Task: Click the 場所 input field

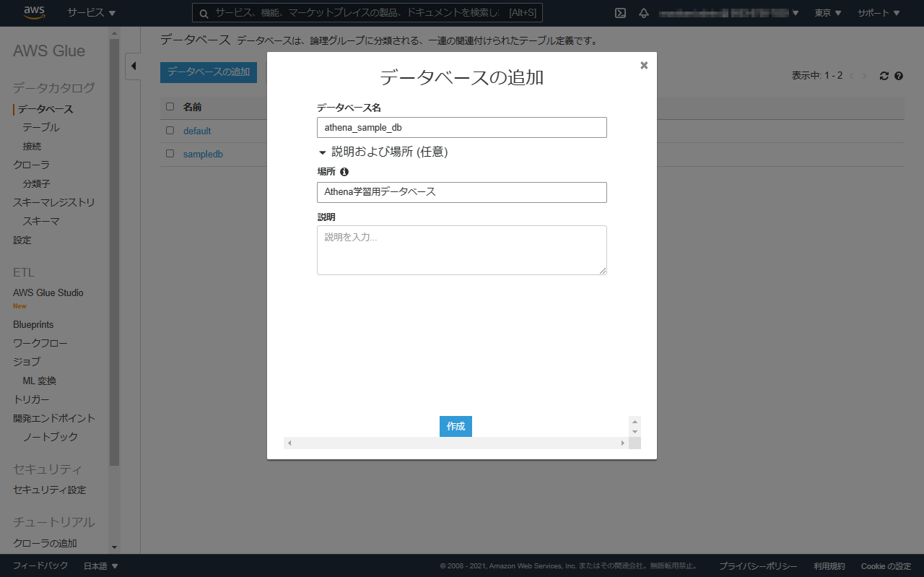Action: click(462, 192)
